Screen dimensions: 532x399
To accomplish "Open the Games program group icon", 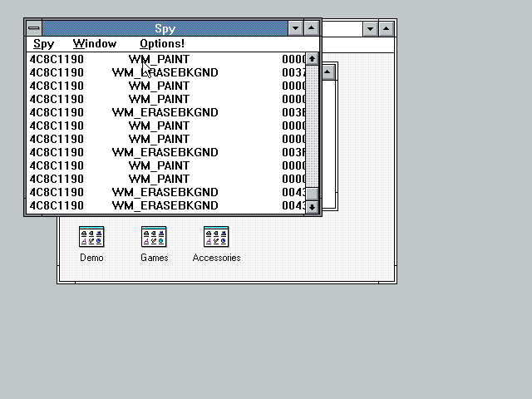I will coord(154,237).
